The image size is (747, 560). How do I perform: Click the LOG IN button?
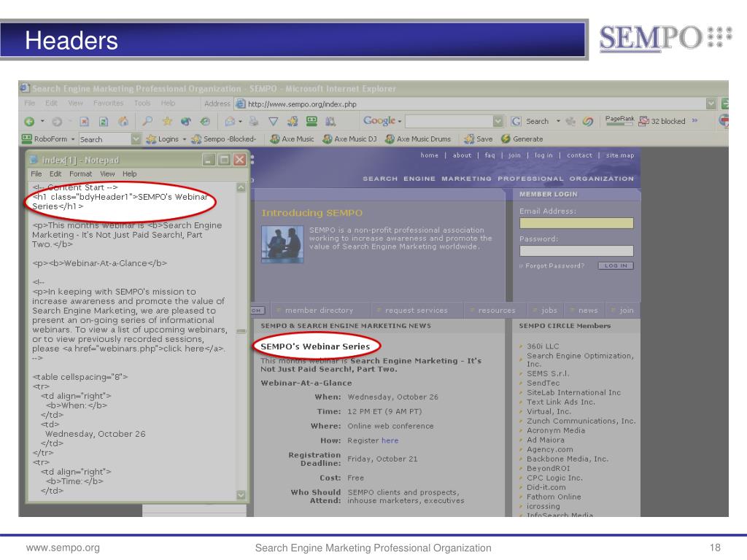(x=616, y=265)
